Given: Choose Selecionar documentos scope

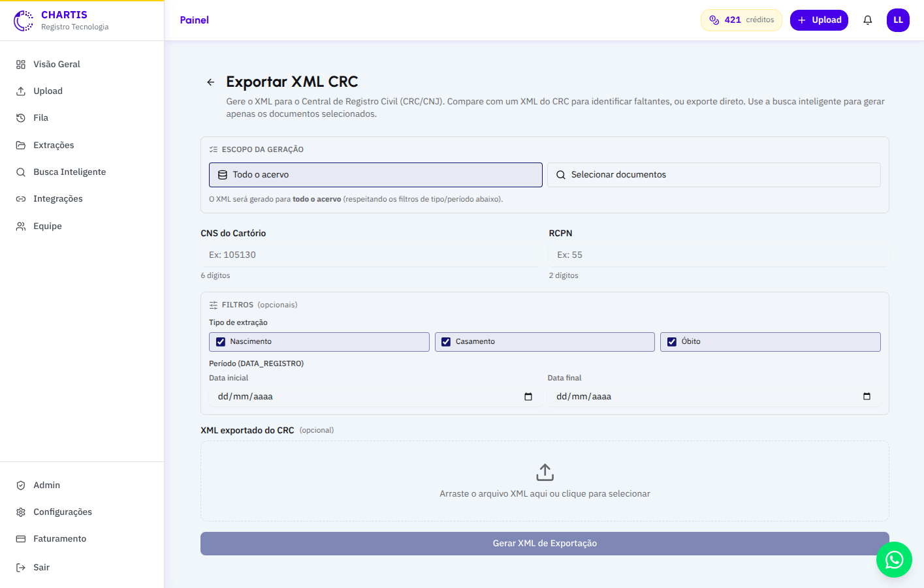Looking at the screenshot, I should 714,175.
